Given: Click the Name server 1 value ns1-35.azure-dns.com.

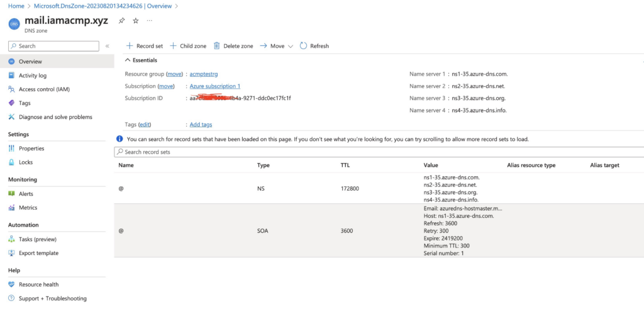Looking at the screenshot, I should point(480,74).
